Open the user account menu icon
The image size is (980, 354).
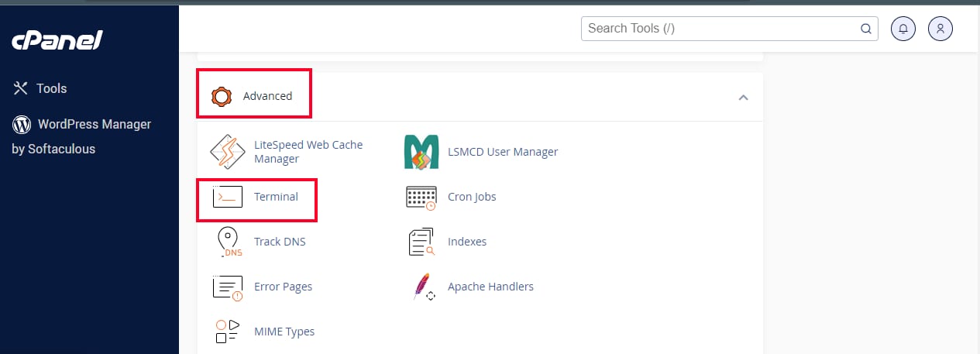click(x=940, y=29)
